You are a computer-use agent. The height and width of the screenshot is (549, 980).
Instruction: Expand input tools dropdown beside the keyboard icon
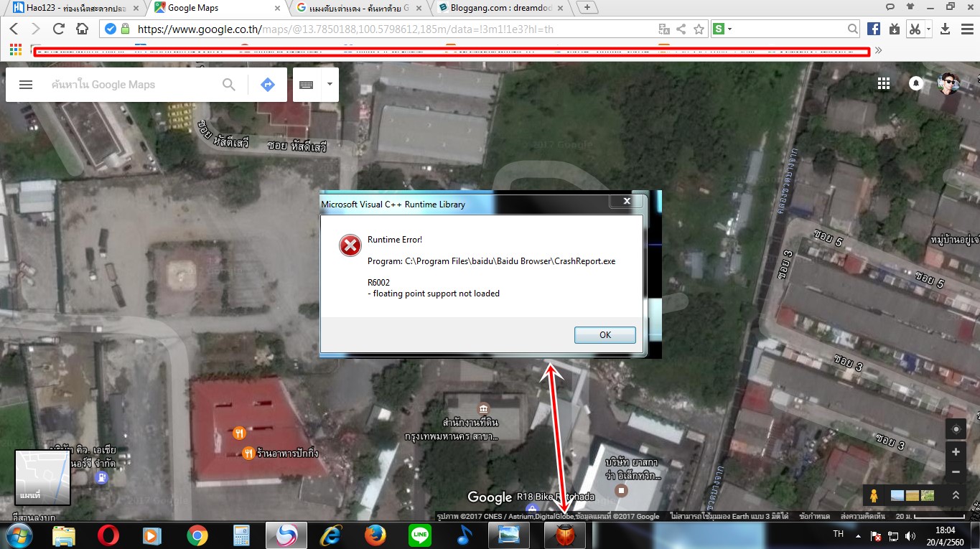point(330,85)
